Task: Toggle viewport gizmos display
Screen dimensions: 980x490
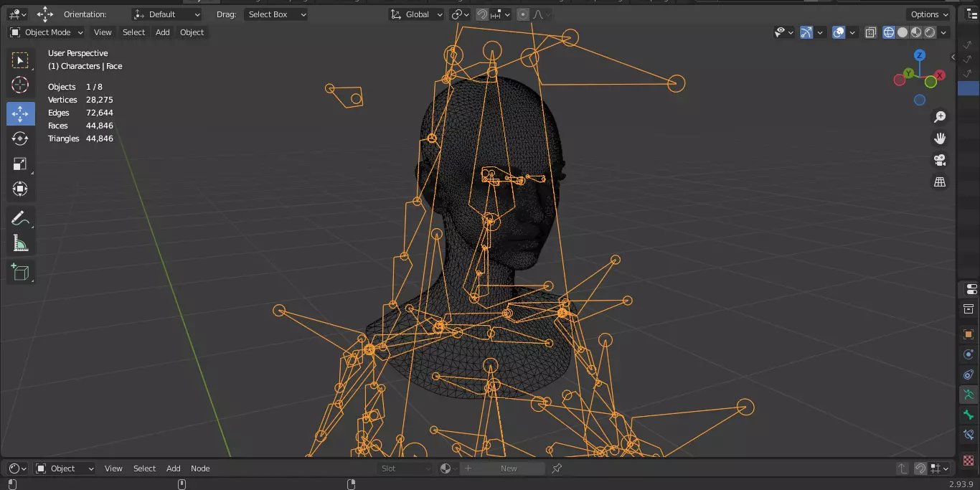Action: (x=806, y=32)
